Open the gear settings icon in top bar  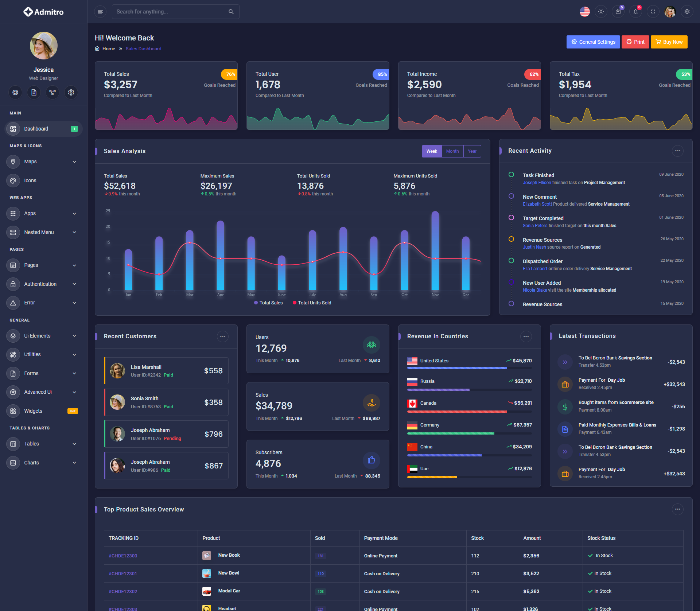tap(687, 12)
